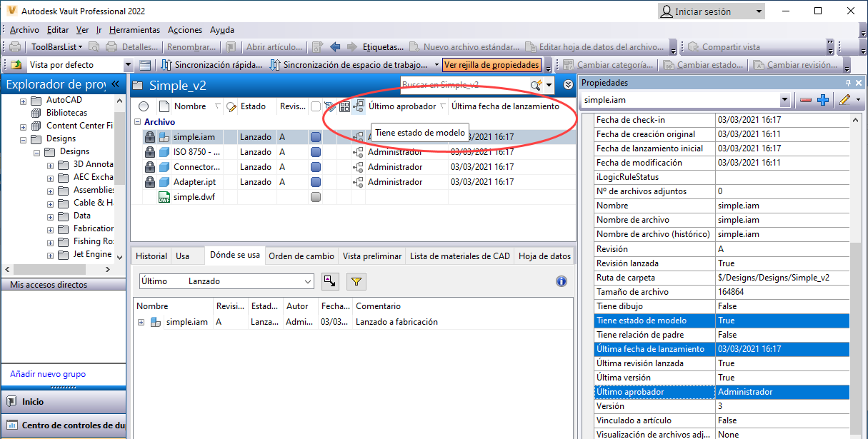Click the layout icon left of Sincronización rápida

pos(145,65)
